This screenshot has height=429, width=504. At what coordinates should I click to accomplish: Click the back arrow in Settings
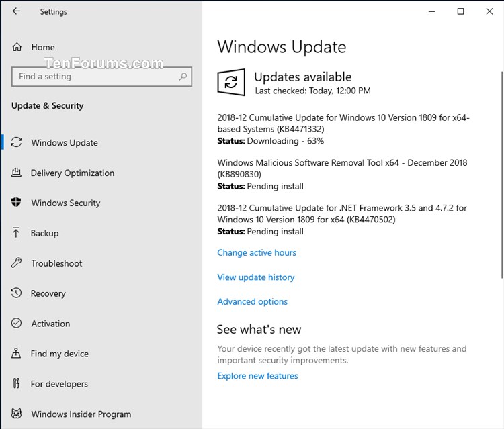(16, 11)
